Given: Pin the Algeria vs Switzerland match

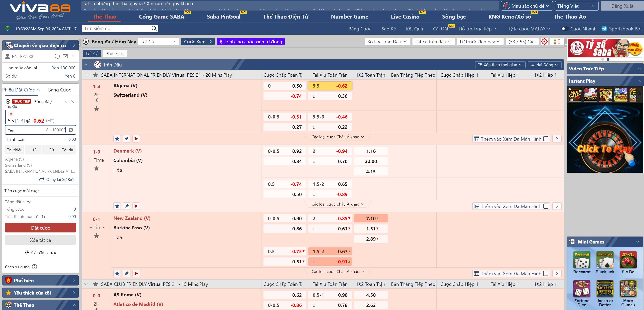Looking at the screenshot, I should 127,139.
